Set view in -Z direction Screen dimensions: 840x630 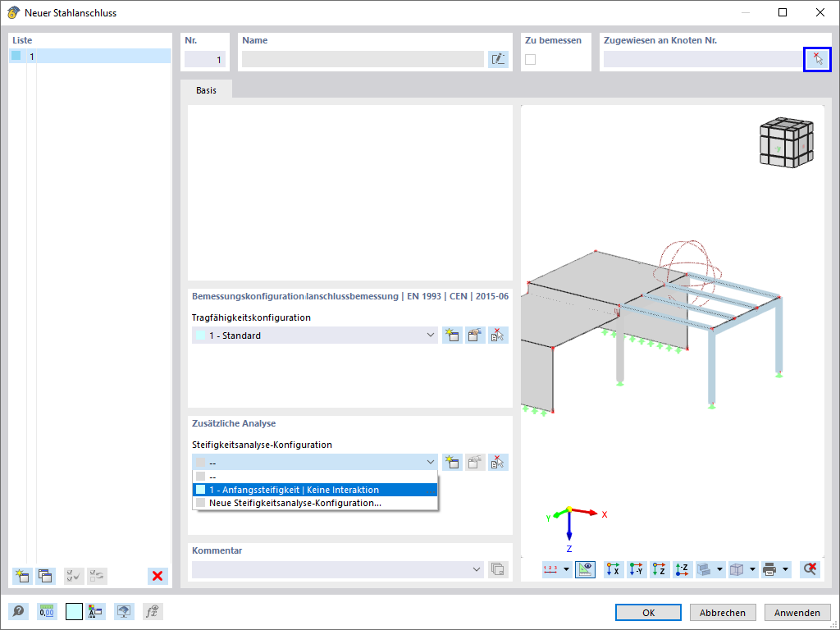coord(682,569)
